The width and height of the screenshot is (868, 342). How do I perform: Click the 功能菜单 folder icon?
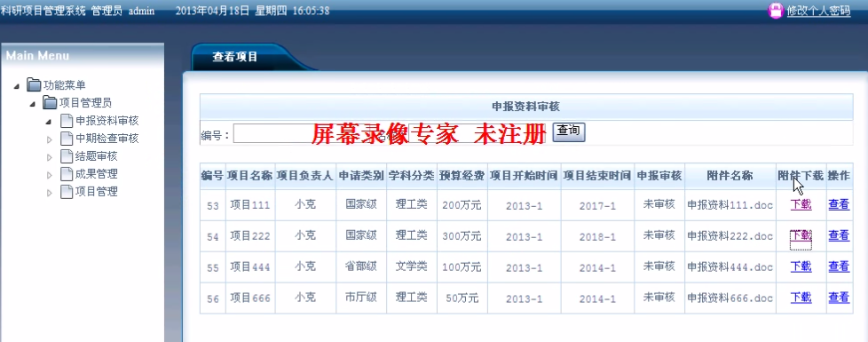pos(34,84)
